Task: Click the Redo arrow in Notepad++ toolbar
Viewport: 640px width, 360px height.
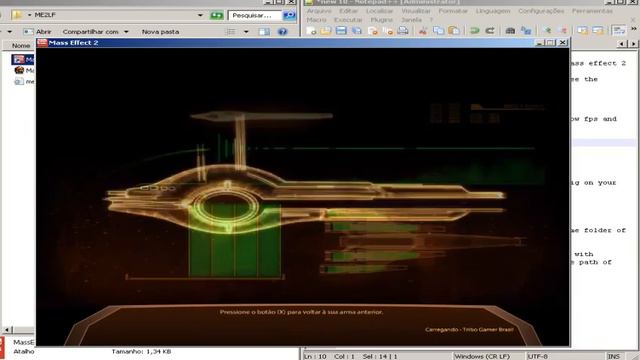Action: click(x=490, y=31)
